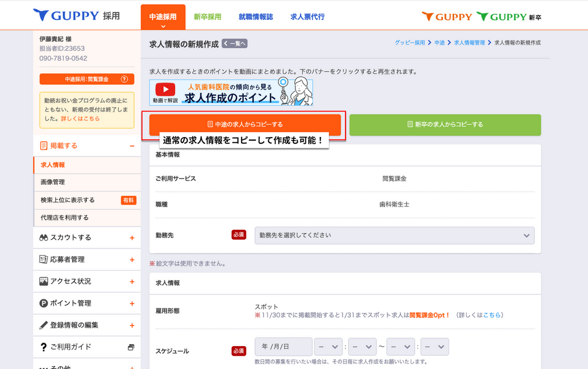Expand 応募者管理 with the plus sign

132,260
